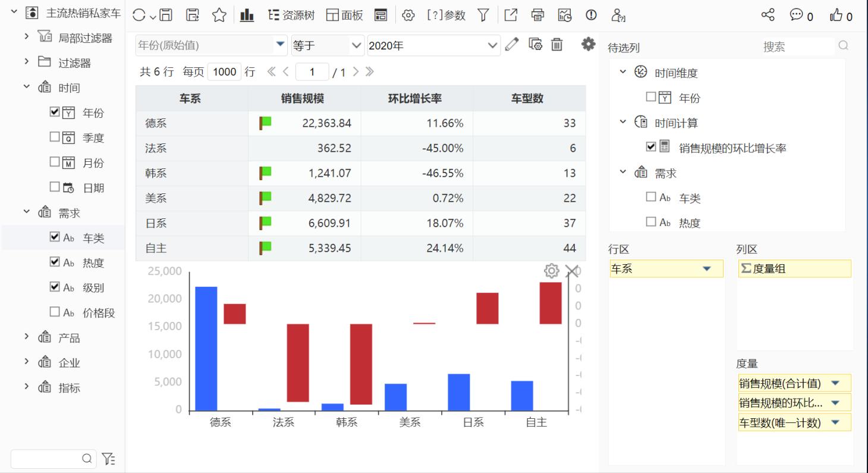This screenshot has width=868, height=473.
Task: Uncheck the 年份 checkbox in the left tree
Action: (55, 112)
